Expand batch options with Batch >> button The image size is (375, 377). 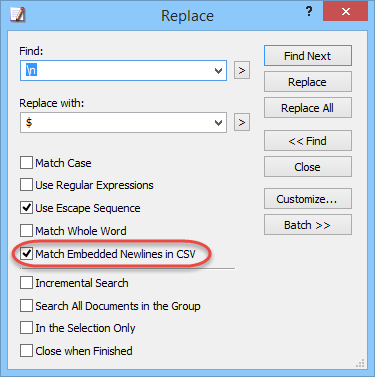(308, 225)
